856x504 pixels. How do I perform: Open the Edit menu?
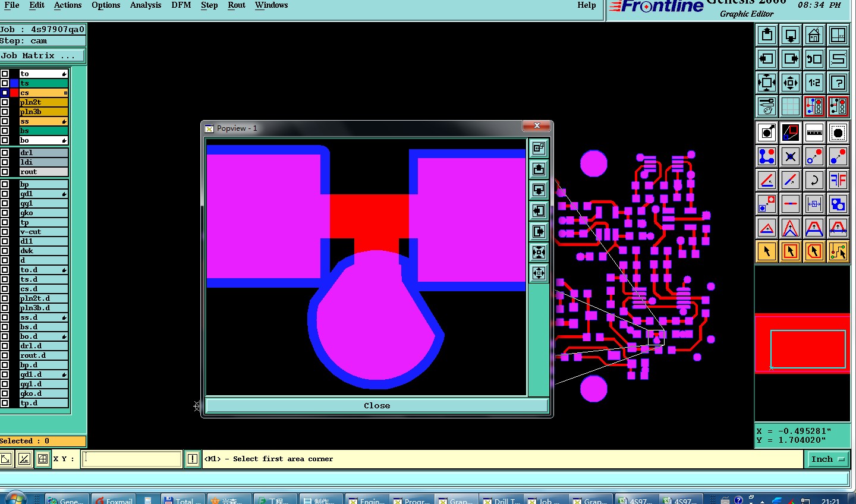coord(37,5)
